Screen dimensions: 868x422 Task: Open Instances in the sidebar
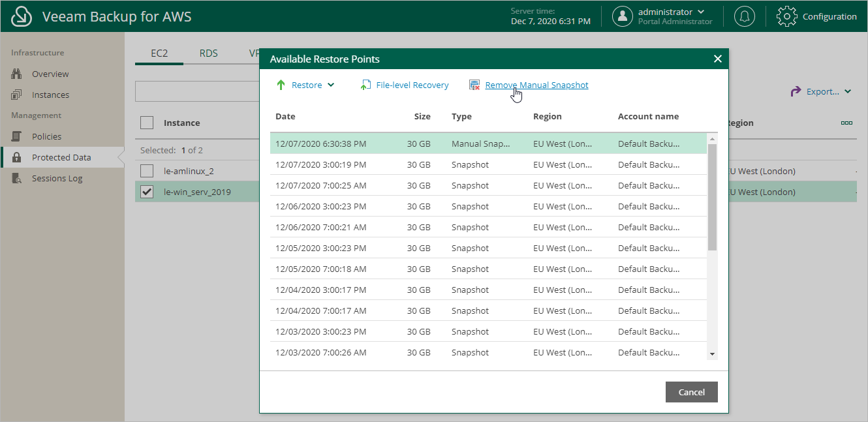pyautogui.click(x=50, y=95)
